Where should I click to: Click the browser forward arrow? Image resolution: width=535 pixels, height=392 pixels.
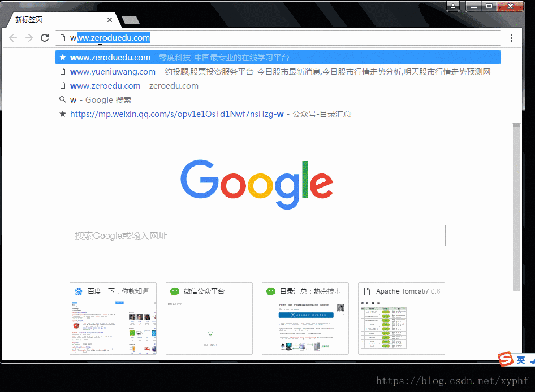click(x=29, y=38)
